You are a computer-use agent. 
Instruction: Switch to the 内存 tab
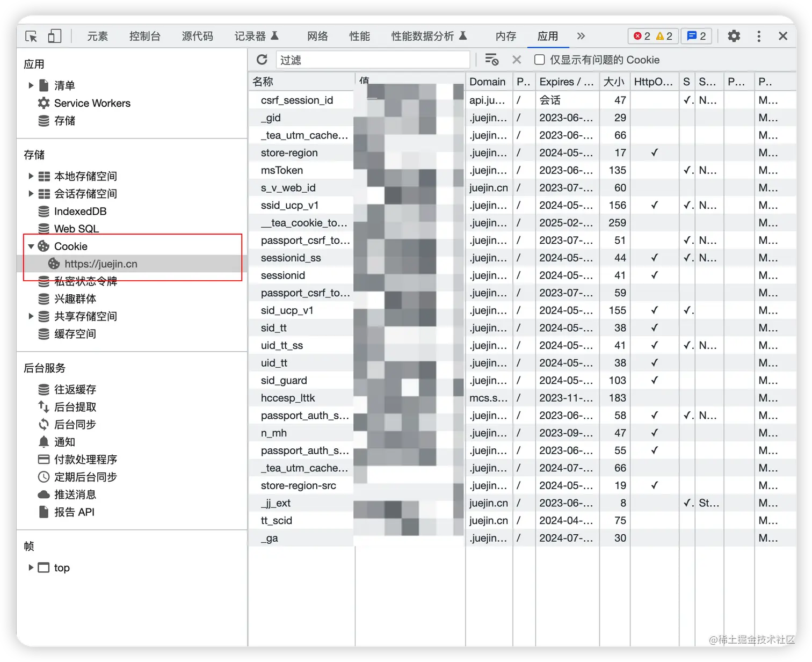tap(506, 36)
